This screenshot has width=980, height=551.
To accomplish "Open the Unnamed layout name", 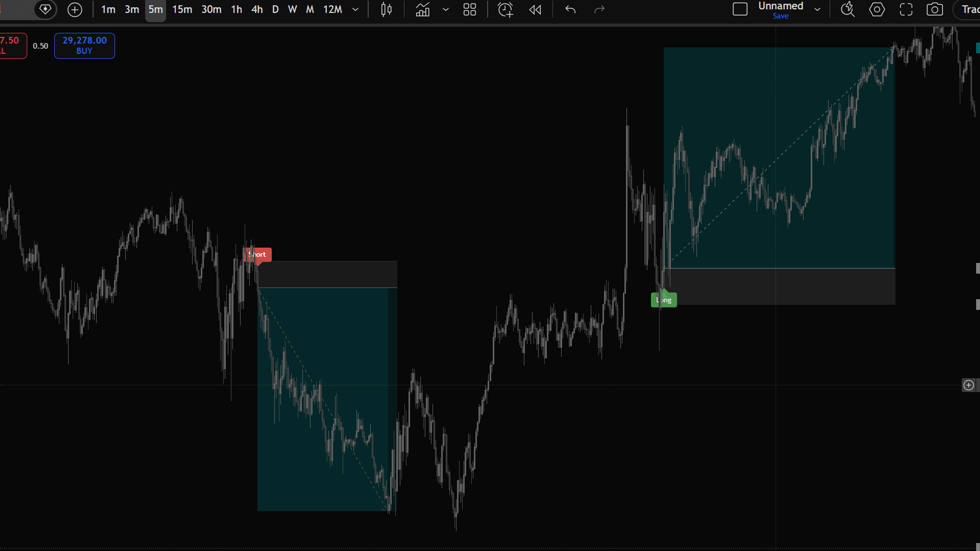I will point(781,6).
